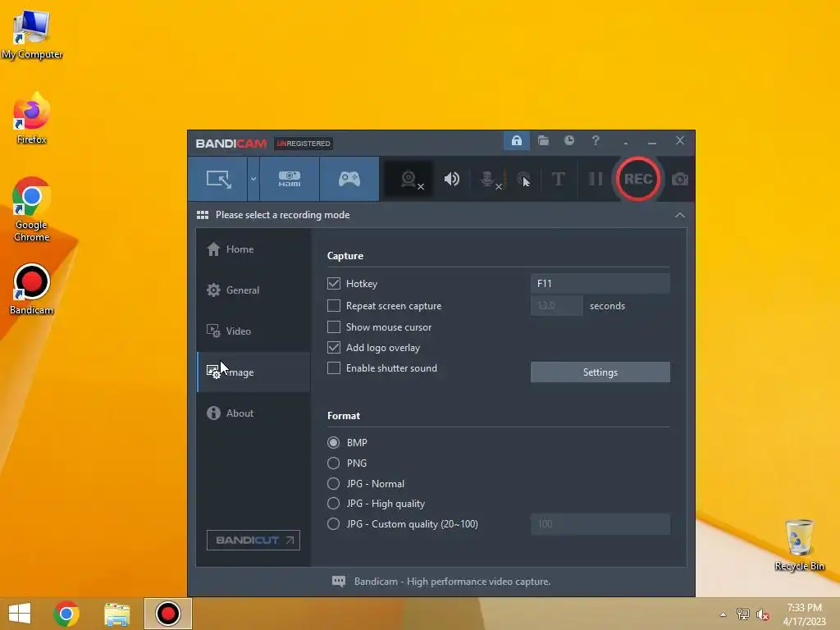Open the About tab

253,413
